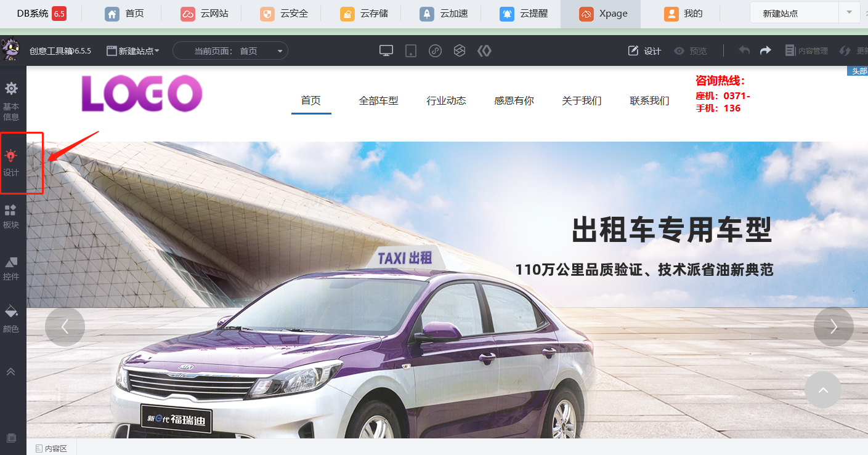Click the double diamond code icon
Screen dimensions: 868x455
(484, 51)
